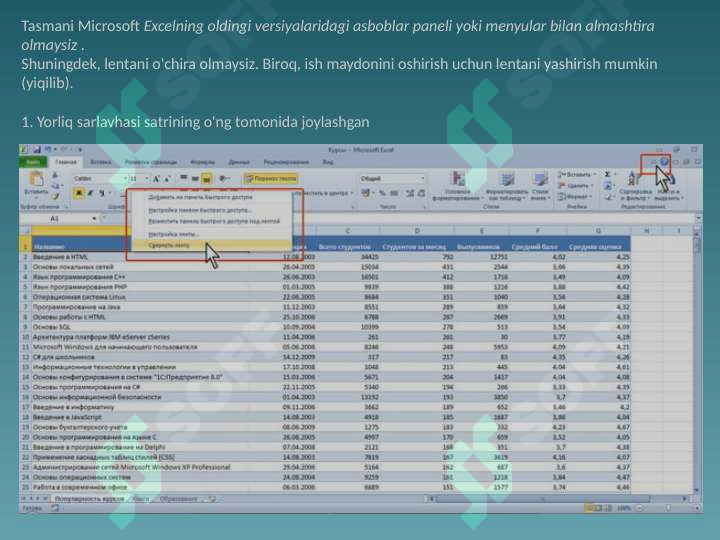Click the AutoSum sigma icon
The height and width of the screenshot is (540, 720).
point(608,174)
